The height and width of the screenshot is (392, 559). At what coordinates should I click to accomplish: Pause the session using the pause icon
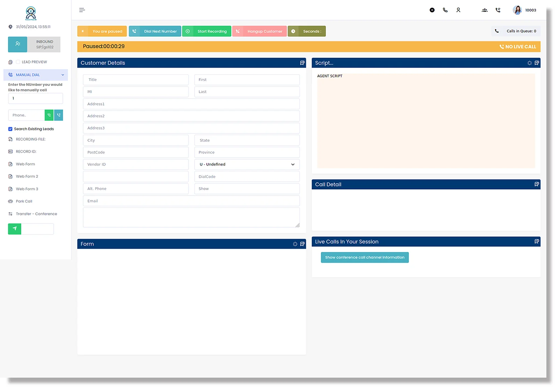[x=432, y=10]
